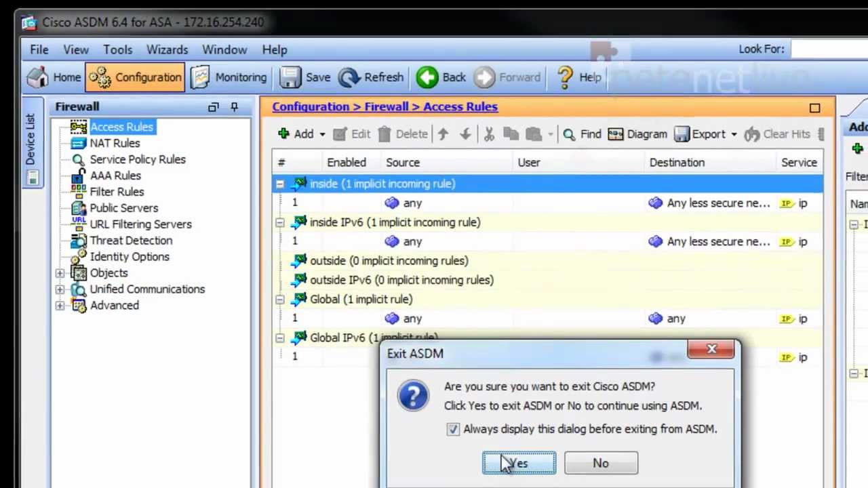The image size is (868, 488).
Task: Click the Copy rule icon
Action: pos(511,134)
